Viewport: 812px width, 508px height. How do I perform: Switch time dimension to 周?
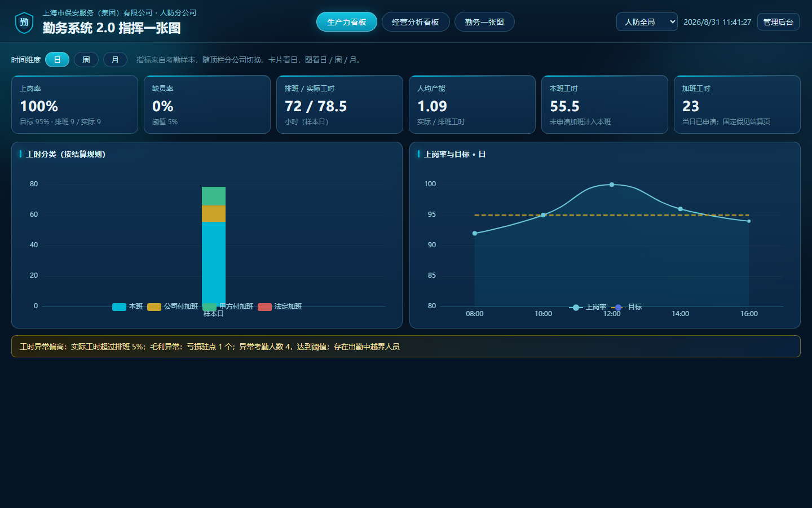point(86,59)
